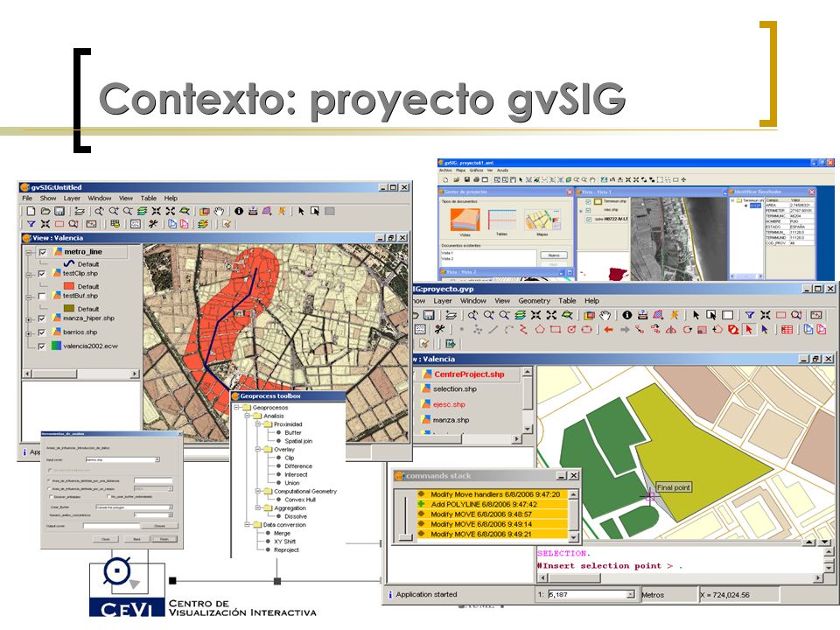Collapse the testClip.shp layer node

29,274
